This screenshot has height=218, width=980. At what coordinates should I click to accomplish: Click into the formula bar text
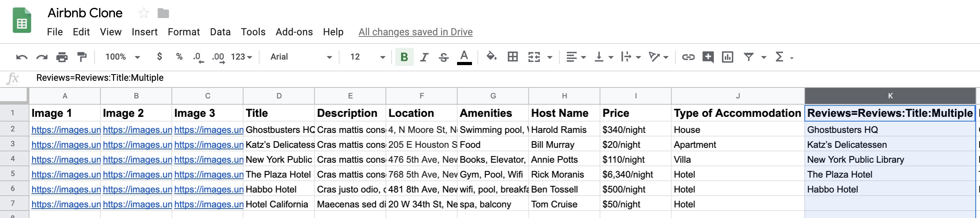click(x=100, y=78)
